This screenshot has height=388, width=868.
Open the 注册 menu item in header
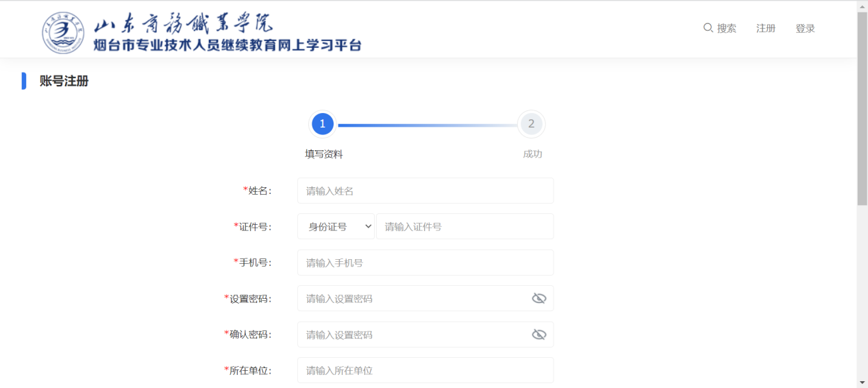(765, 28)
